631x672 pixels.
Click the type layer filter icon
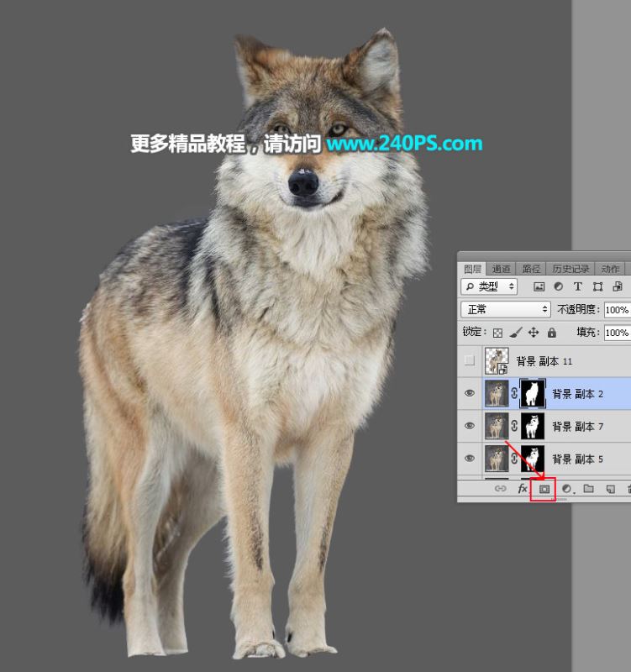pyautogui.click(x=578, y=286)
